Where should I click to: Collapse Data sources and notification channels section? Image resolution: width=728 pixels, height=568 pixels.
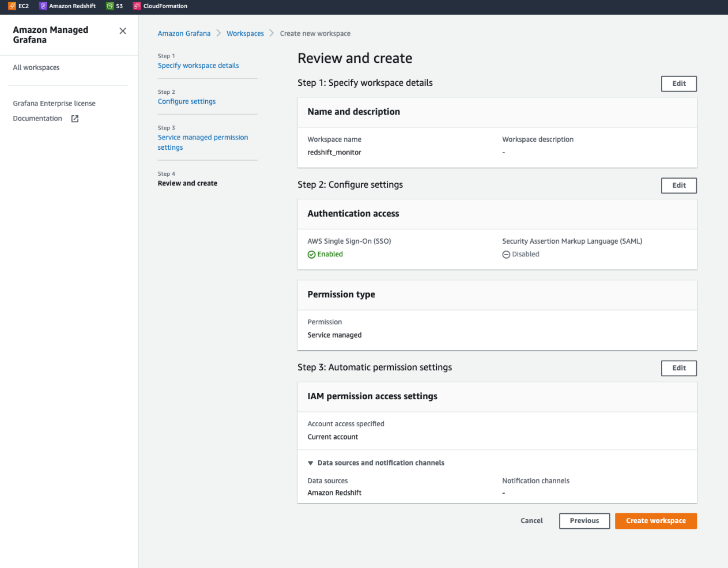pos(311,463)
